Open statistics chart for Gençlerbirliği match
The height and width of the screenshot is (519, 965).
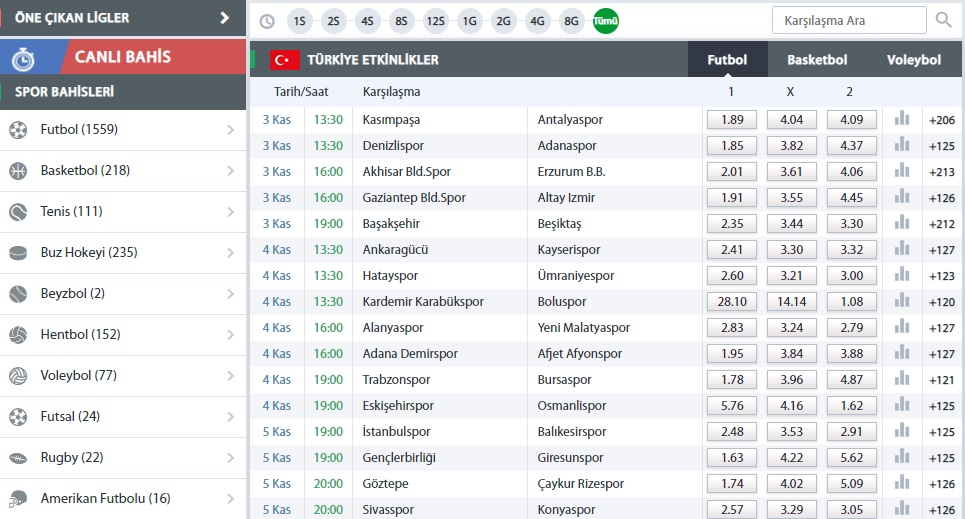click(x=902, y=456)
